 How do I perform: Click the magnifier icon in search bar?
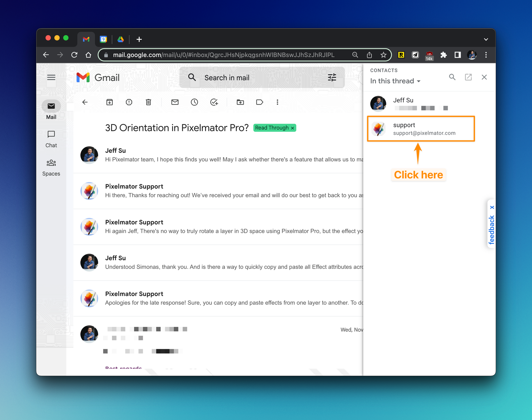pyautogui.click(x=192, y=77)
